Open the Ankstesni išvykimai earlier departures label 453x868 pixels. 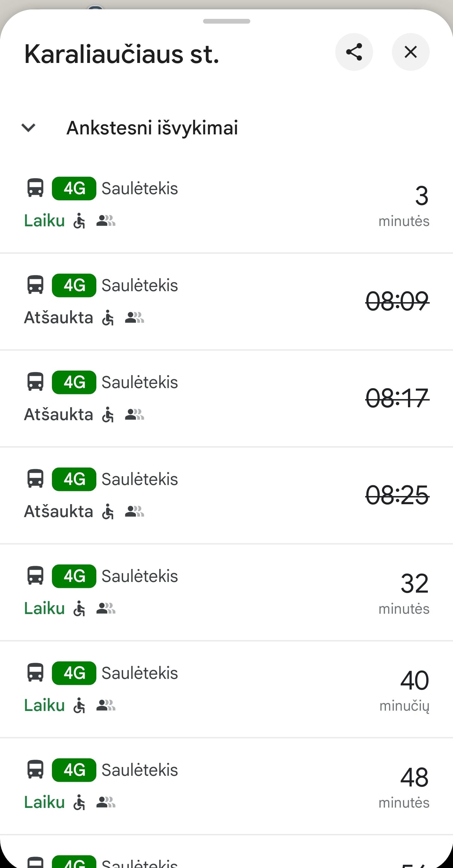(x=152, y=128)
